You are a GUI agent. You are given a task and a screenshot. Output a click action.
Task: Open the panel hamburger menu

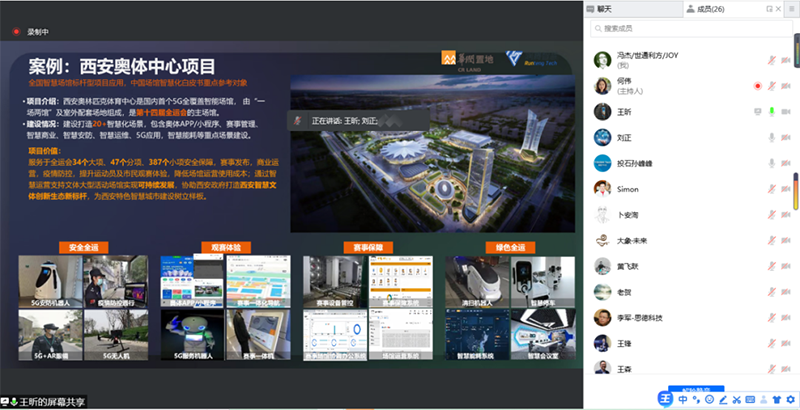(x=791, y=9)
